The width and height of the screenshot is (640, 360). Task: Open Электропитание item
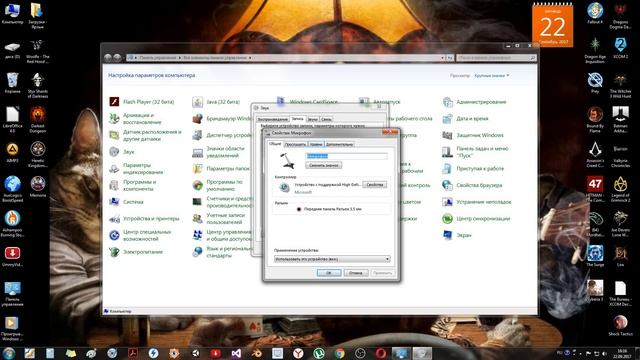point(136,252)
